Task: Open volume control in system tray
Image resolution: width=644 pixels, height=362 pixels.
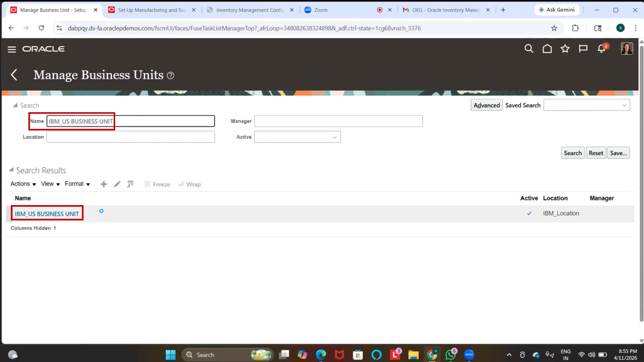Action: tap(592, 355)
